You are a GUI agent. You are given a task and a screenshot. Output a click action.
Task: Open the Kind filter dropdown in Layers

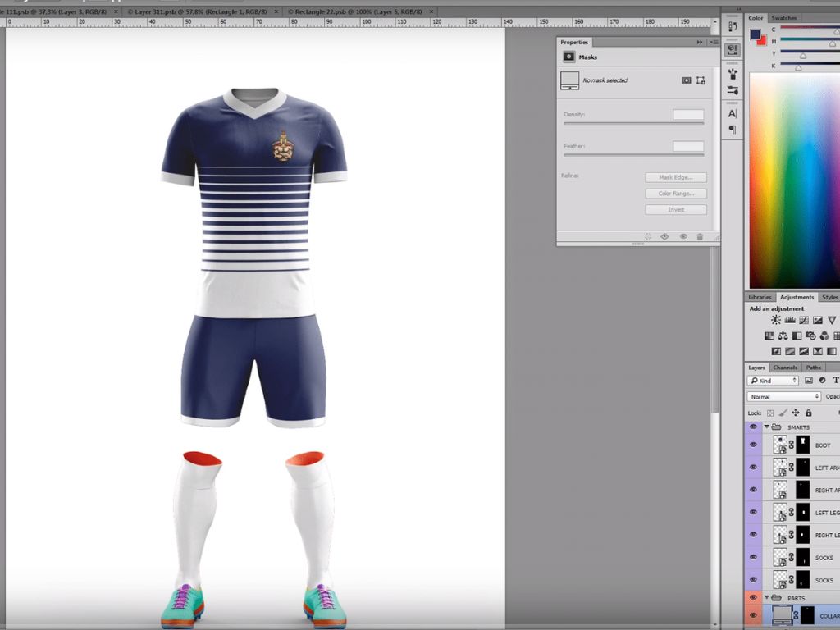coord(773,380)
